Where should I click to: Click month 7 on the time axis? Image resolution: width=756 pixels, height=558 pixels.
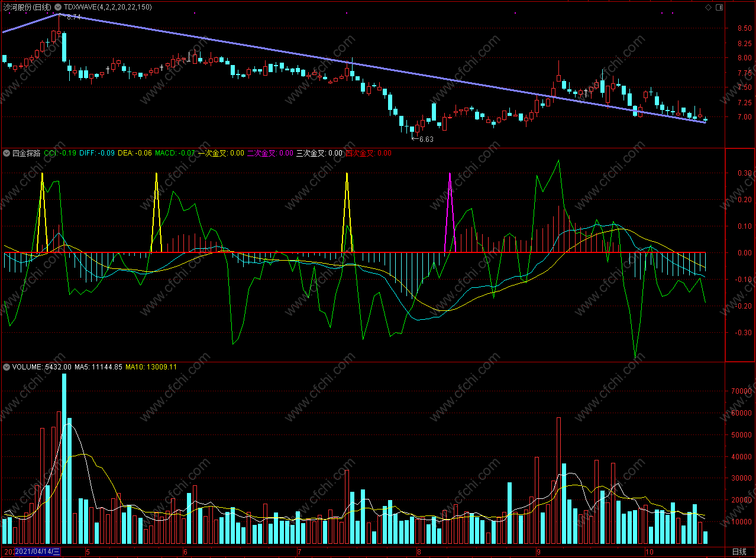point(299,552)
